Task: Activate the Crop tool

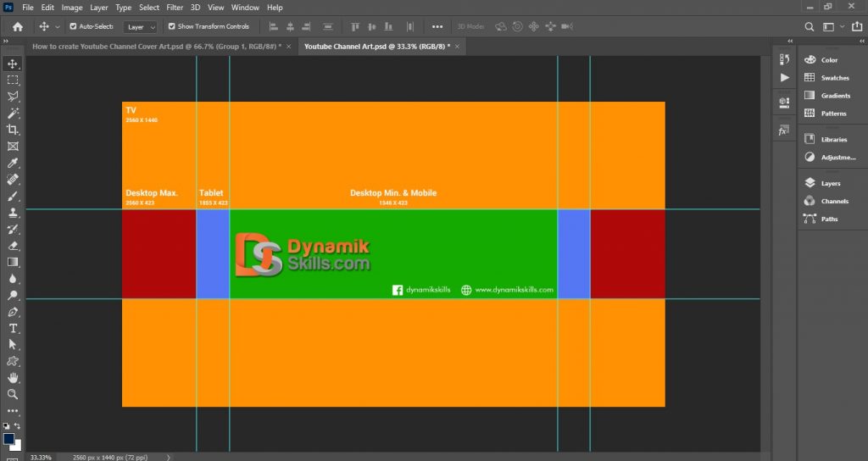Action: pyautogui.click(x=13, y=130)
